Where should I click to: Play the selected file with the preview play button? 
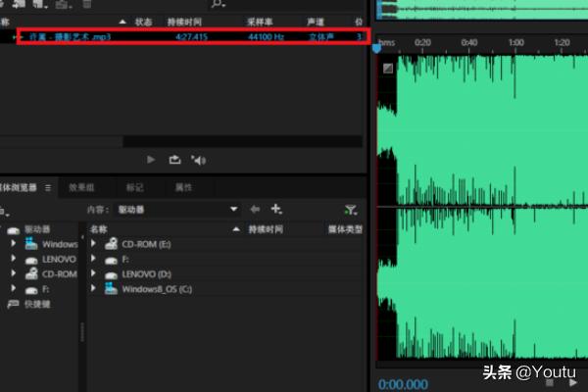[151, 160]
